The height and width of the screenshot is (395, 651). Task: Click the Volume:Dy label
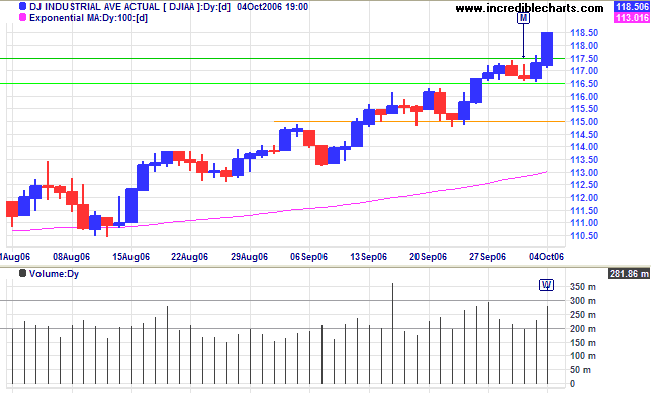point(54,274)
